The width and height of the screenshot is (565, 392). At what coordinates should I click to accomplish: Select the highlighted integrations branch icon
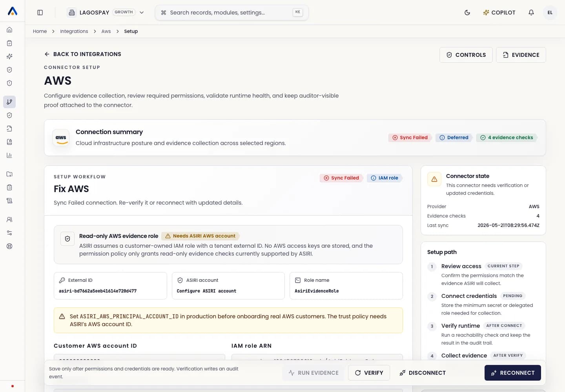pos(9,102)
